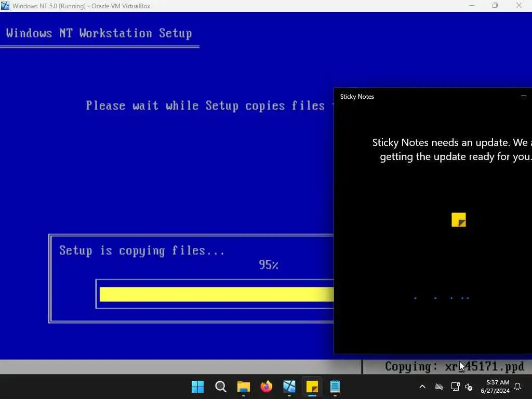
Task: Minimize the Sticky Notes window
Action: [x=524, y=96]
